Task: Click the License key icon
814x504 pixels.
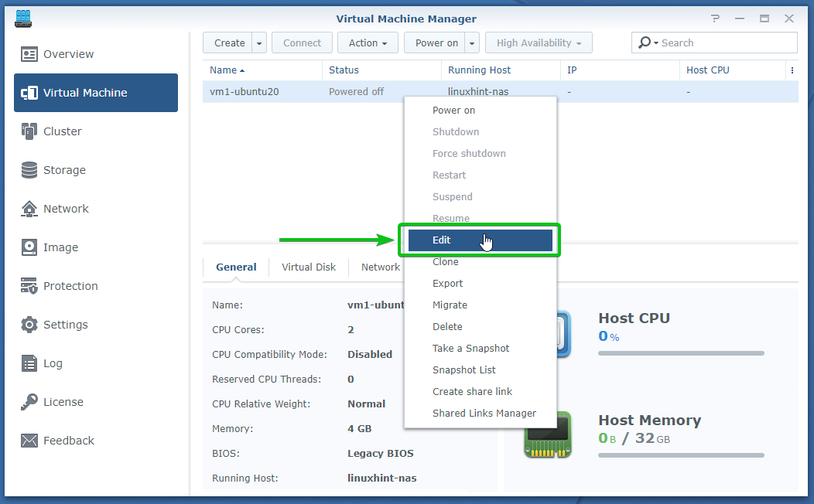Action: point(29,402)
